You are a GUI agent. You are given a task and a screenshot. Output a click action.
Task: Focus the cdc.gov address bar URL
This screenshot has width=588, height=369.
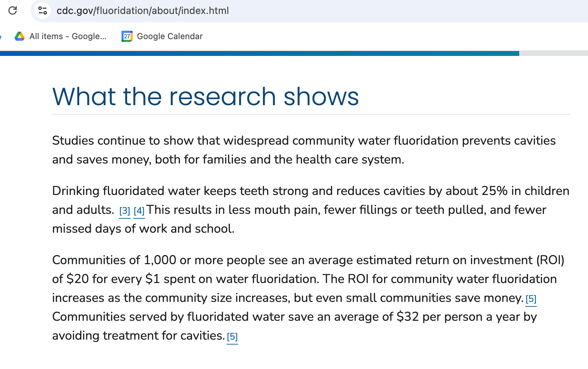[142, 10]
